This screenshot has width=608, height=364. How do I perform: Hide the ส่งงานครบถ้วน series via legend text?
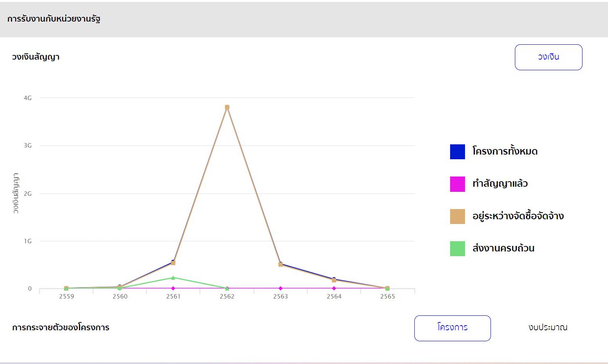(x=503, y=248)
